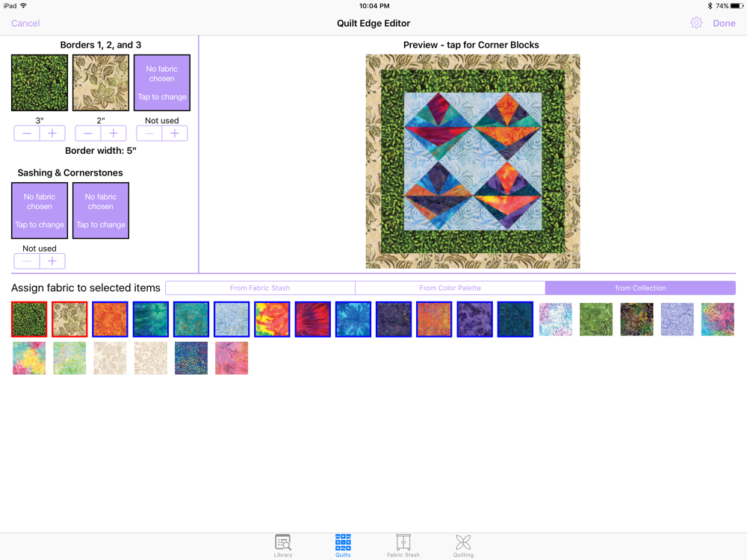Increase the sashing width plus button
Screen dimensions: 747x560
pos(52,261)
